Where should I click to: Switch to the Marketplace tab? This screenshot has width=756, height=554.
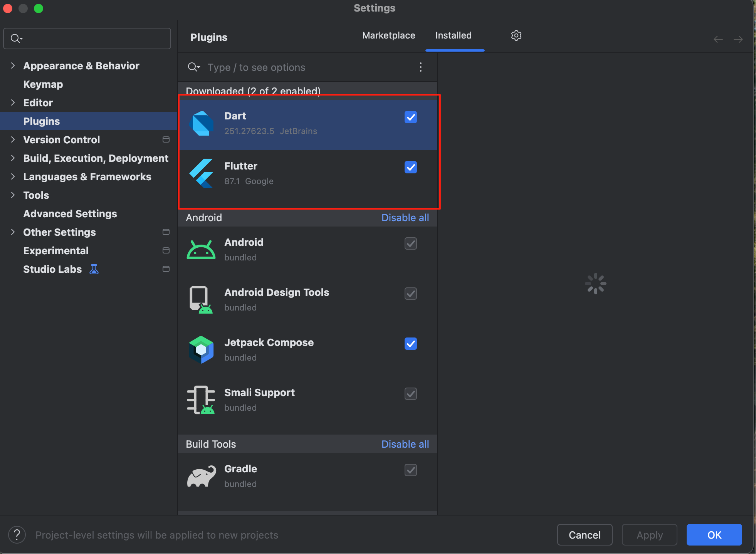(x=388, y=35)
